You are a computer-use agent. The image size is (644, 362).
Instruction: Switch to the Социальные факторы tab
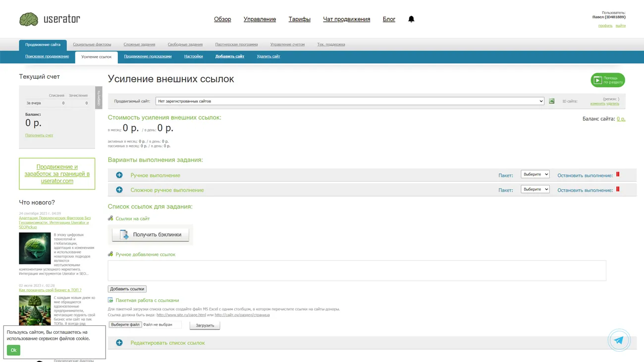[x=92, y=45]
